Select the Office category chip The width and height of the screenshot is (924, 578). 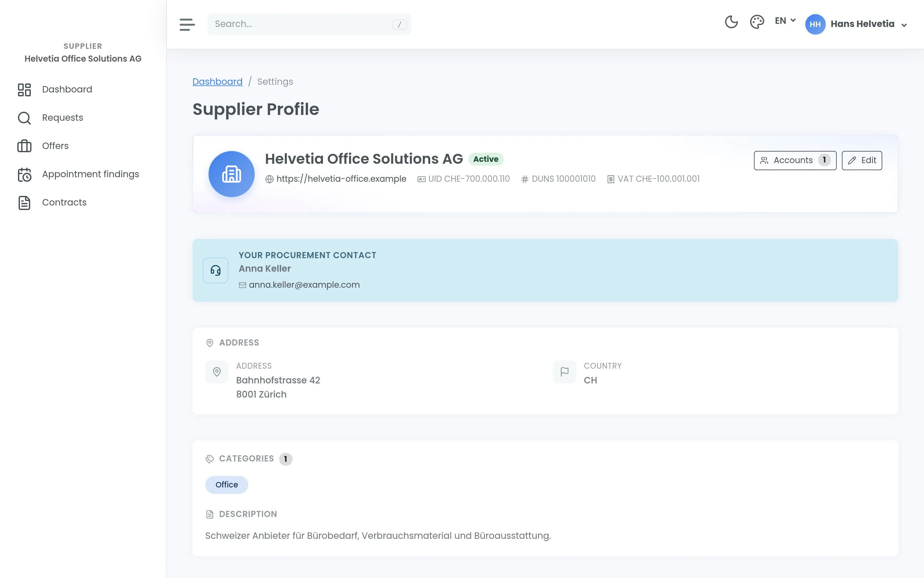(x=227, y=485)
